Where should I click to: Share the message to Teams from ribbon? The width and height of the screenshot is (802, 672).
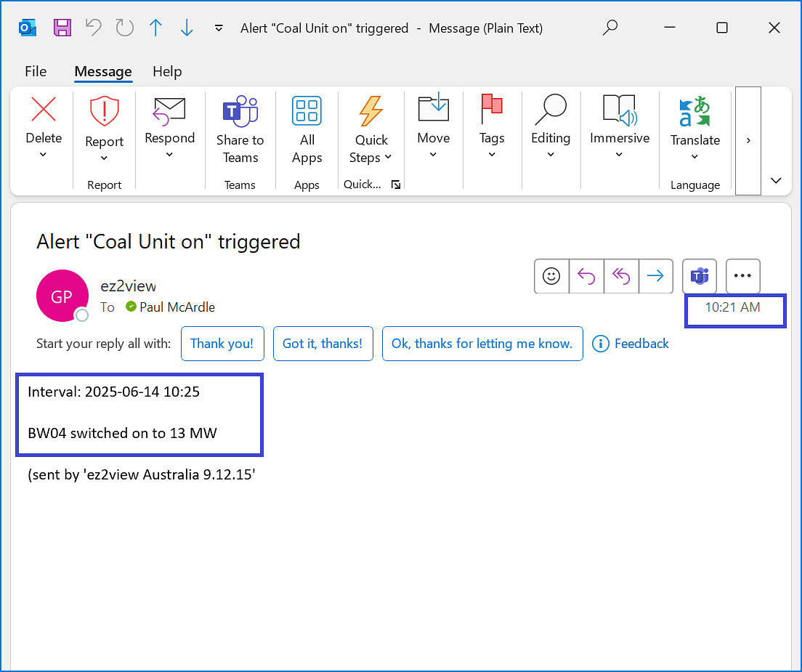coord(240,130)
